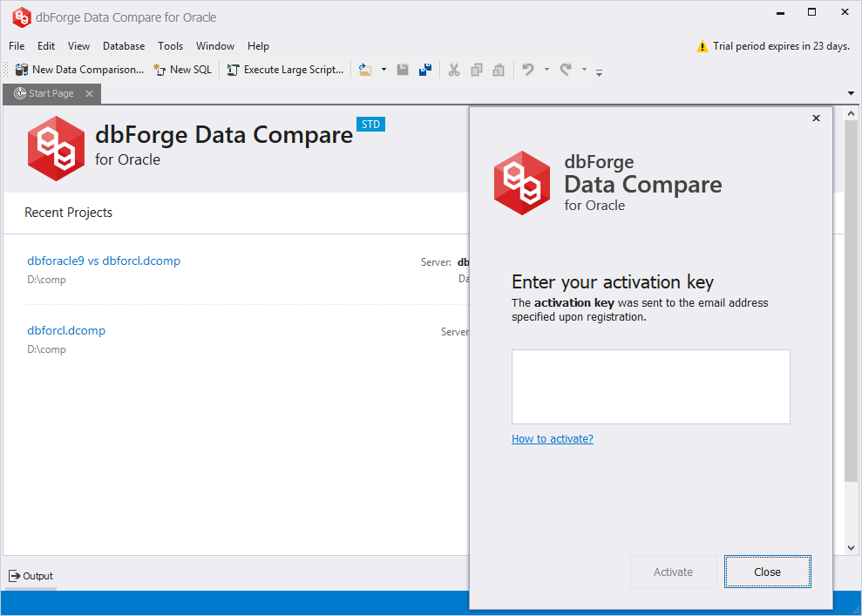Open toolbar overflow options arrow
862x616 pixels.
600,71
